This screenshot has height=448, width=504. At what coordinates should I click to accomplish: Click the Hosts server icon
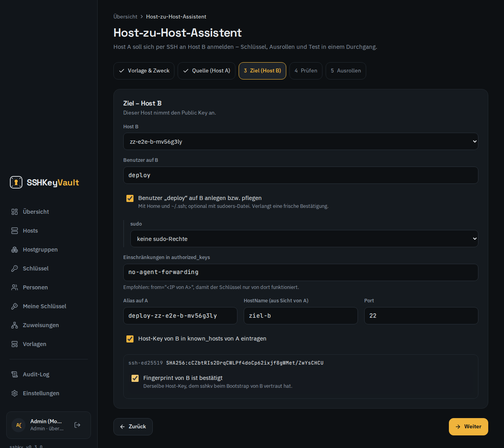tap(15, 231)
